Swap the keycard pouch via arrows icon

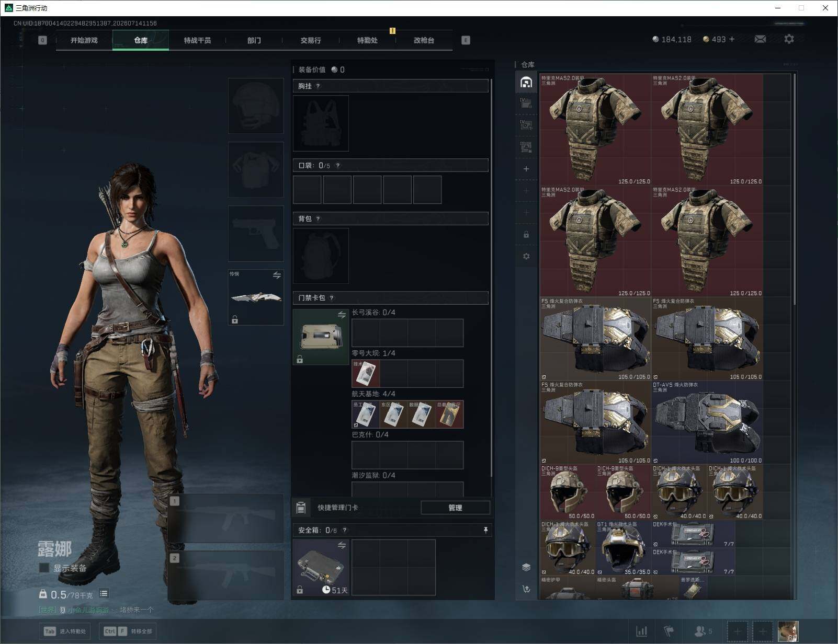[342, 315]
